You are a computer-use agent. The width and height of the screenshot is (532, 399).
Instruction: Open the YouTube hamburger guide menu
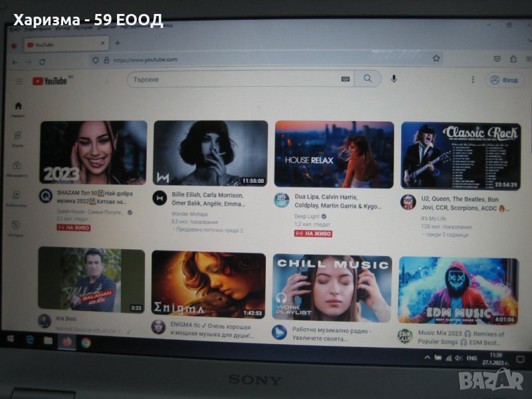point(19,81)
